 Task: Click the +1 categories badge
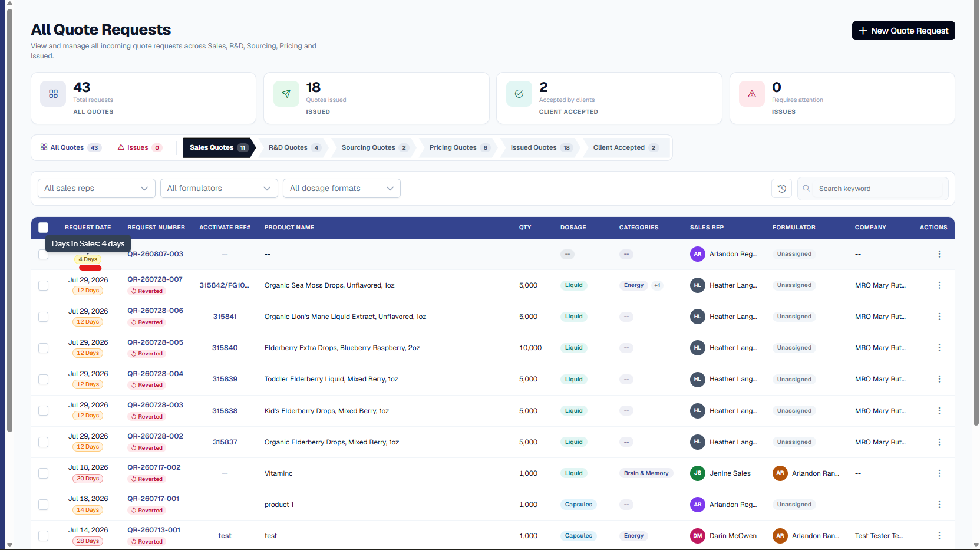[x=657, y=285]
